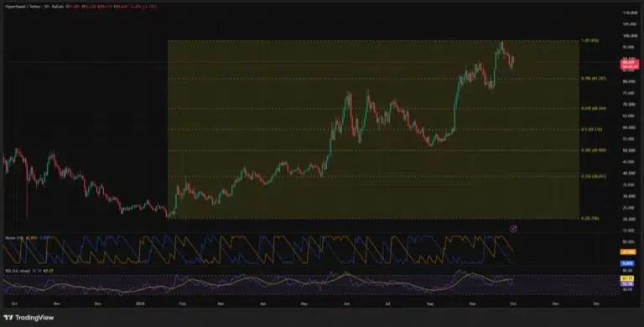
Task: Select the Fibonacci 0.618 level label
Action: point(594,108)
